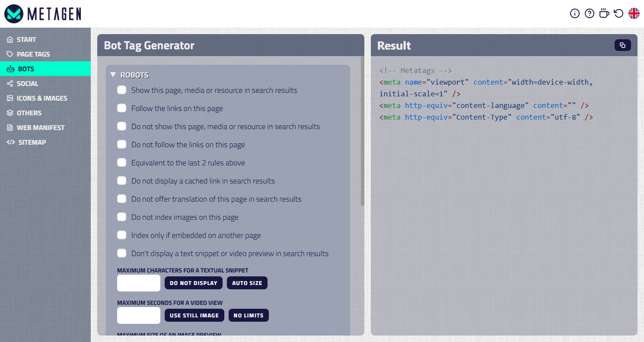Change language via the UK flag icon
The image size is (644, 342).
(634, 13)
